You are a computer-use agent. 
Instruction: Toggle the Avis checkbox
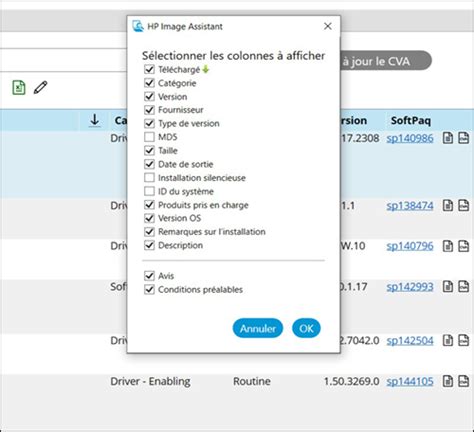click(x=149, y=276)
